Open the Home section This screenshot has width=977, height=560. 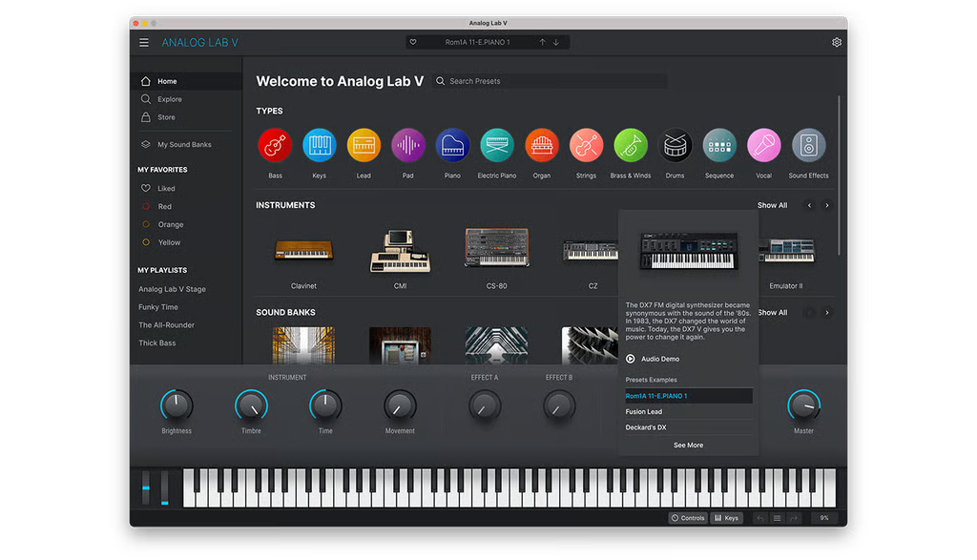186,81
